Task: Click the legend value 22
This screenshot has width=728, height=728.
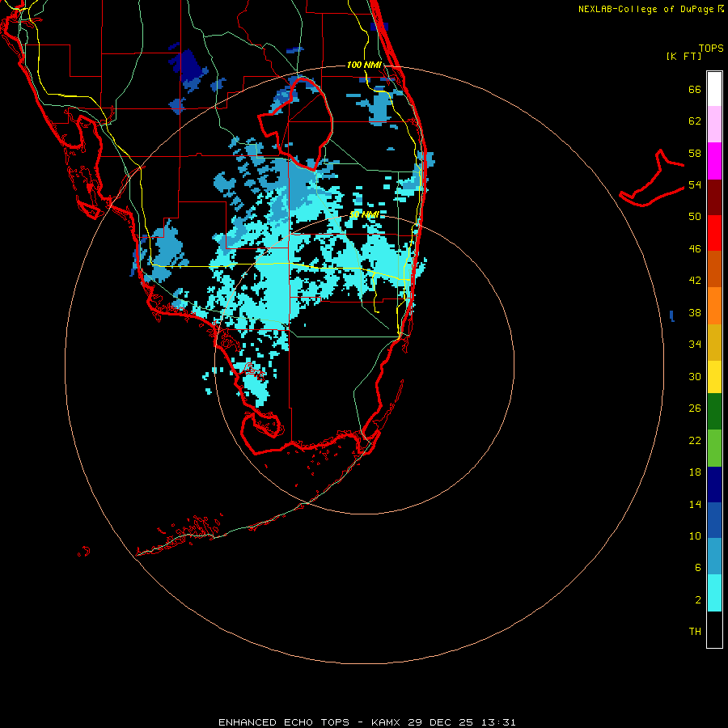Action: [695, 440]
